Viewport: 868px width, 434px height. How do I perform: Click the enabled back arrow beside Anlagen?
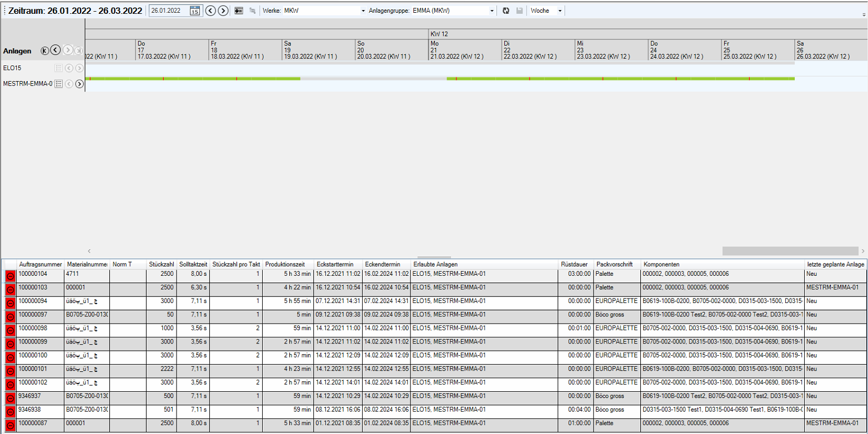click(x=55, y=51)
